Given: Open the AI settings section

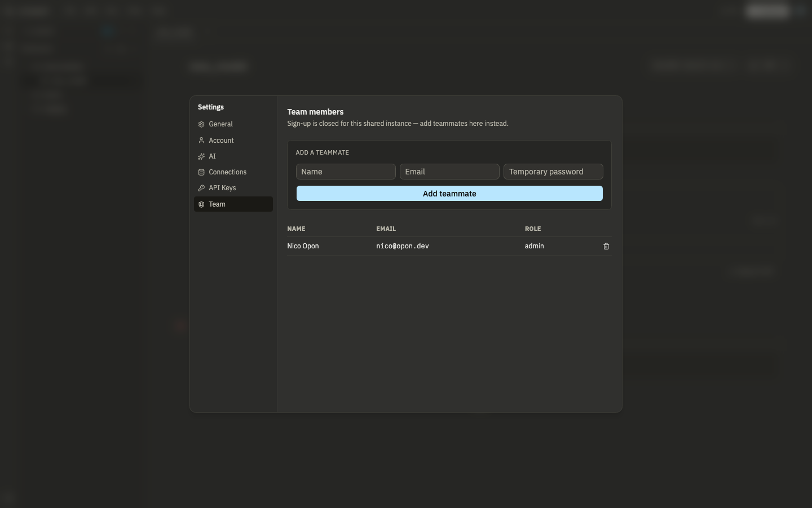Looking at the screenshot, I should click(x=233, y=156).
